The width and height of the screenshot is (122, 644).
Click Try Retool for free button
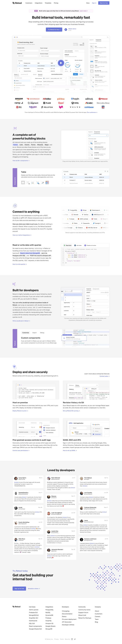[54, 30]
